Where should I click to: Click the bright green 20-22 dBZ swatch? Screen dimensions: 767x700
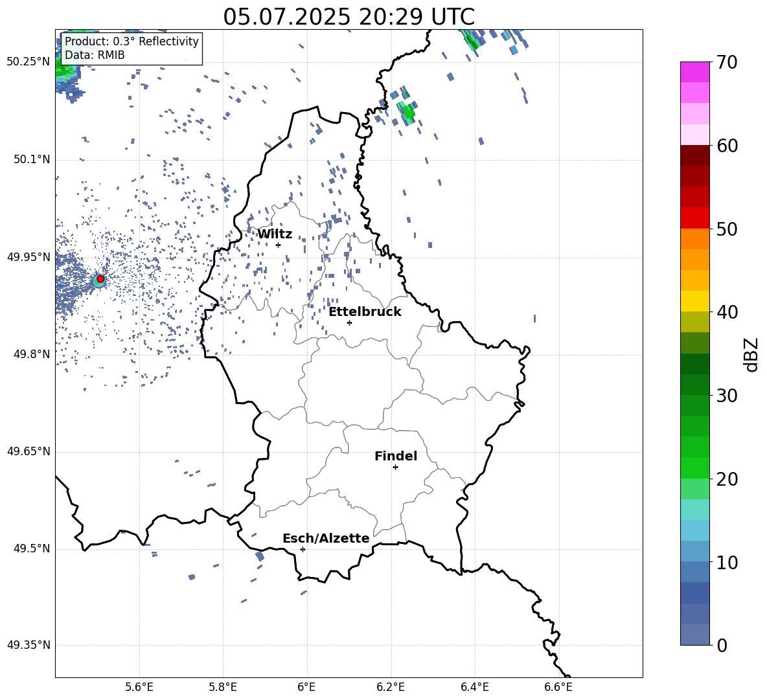(694, 468)
